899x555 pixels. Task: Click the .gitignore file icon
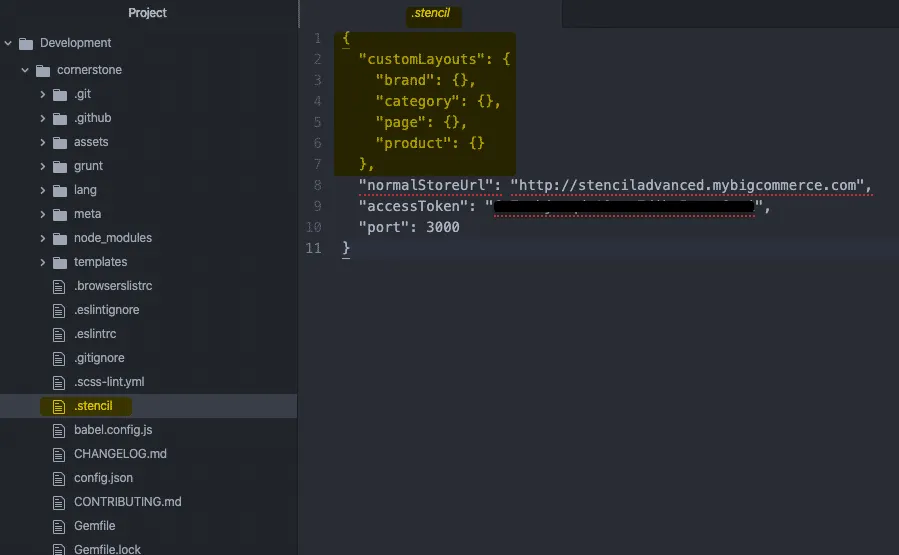pyautogui.click(x=59, y=359)
